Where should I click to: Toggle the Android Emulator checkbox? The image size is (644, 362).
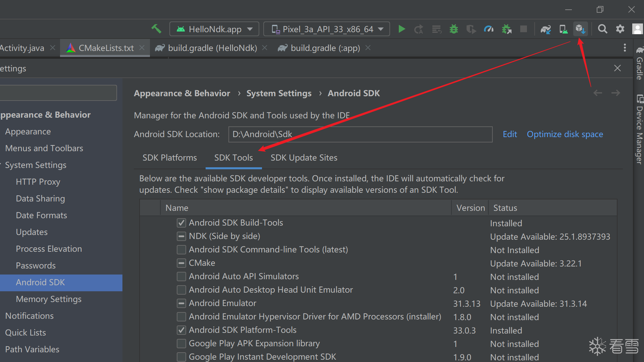click(x=181, y=303)
